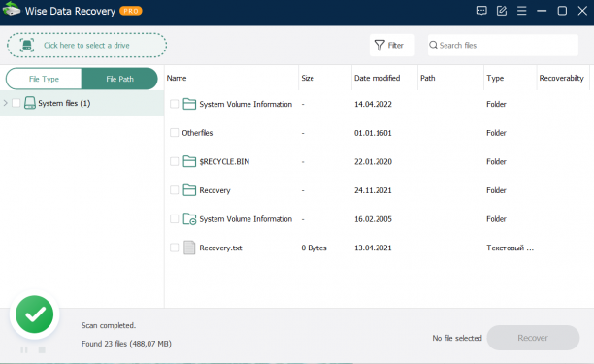Click the pause scan button
Screen dimensions: 594x364
coord(24,349)
